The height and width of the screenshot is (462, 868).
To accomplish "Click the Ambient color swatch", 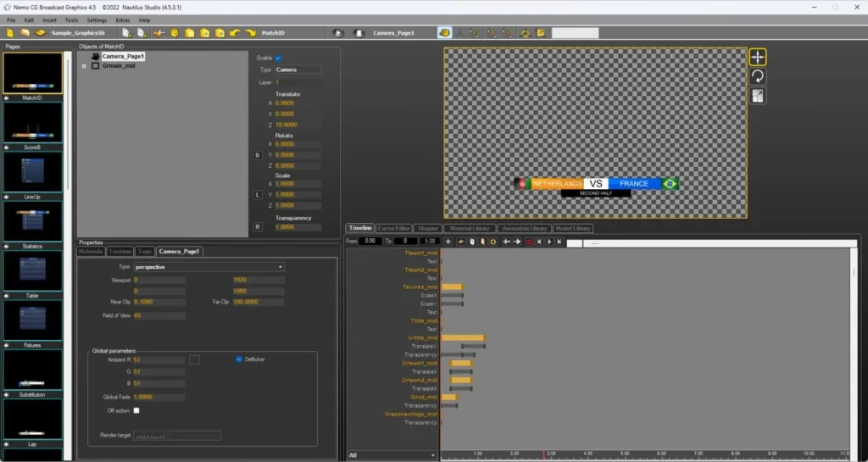I will pyautogui.click(x=194, y=359).
